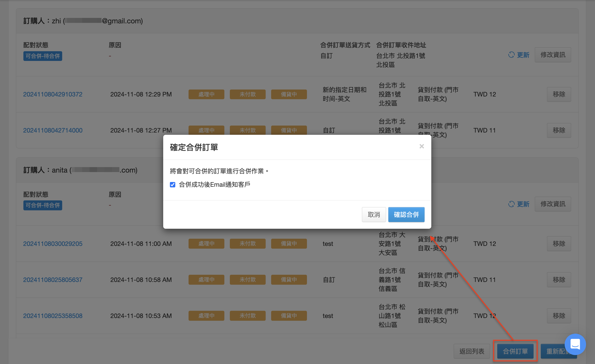This screenshot has height=364, width=595.
Task: Click 未付款 tag of order 20241108042910372
Action: click(x=248, y=94)
